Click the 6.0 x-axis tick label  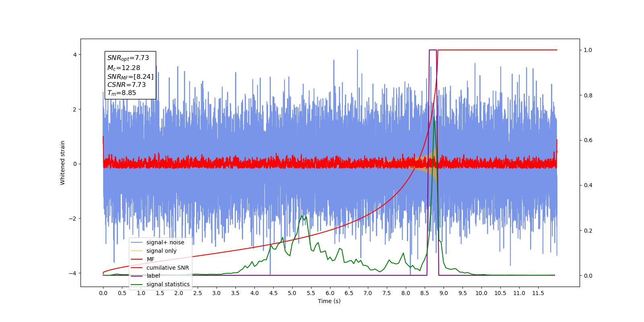(x=330, y=293)
